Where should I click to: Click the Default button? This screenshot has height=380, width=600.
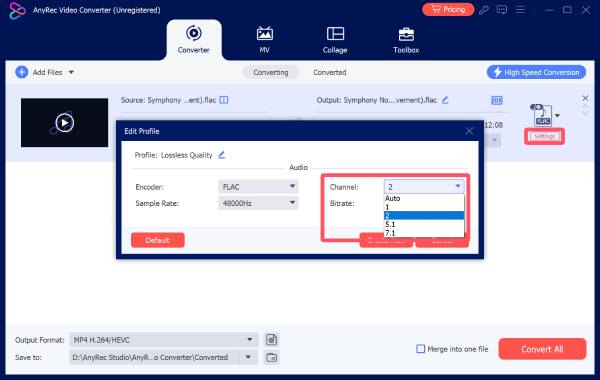pos(158,240)
